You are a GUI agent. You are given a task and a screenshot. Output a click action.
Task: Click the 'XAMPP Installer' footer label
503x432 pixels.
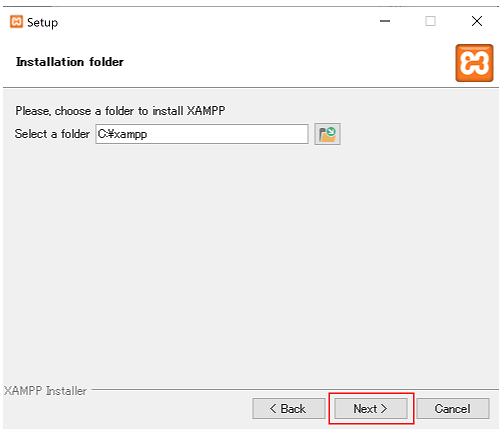pyautogui.click(x=45, y=390)
